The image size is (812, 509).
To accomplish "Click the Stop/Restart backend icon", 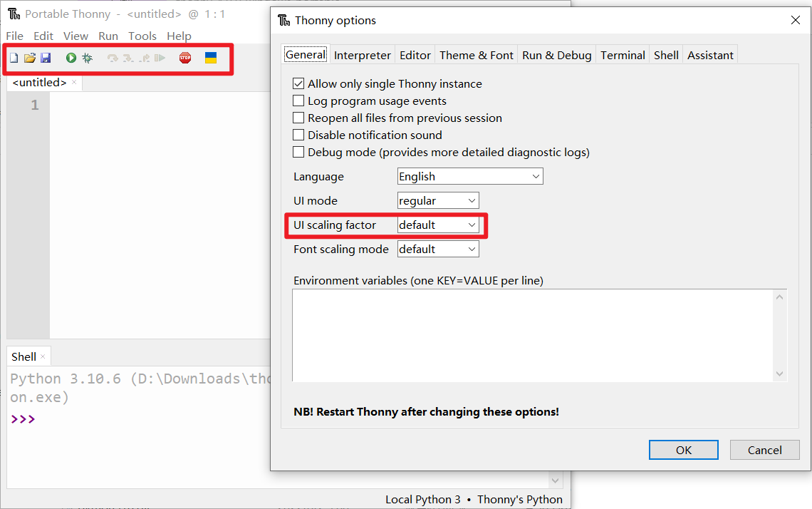I will click(184, 58).
